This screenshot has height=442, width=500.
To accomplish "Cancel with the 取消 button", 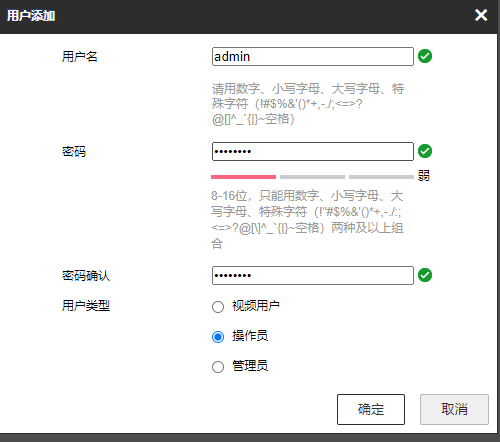I will (454, 409).
